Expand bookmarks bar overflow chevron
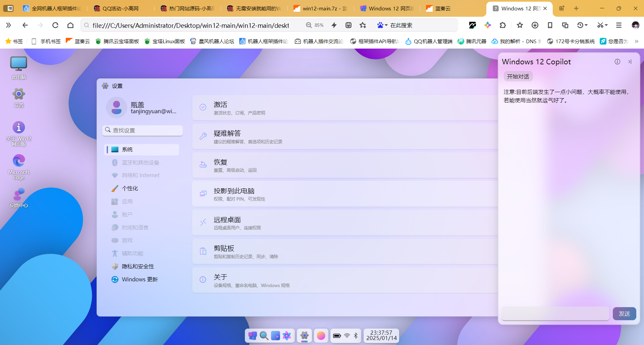Viewport: 644px width, 345px height. click(x=636, y=41)
